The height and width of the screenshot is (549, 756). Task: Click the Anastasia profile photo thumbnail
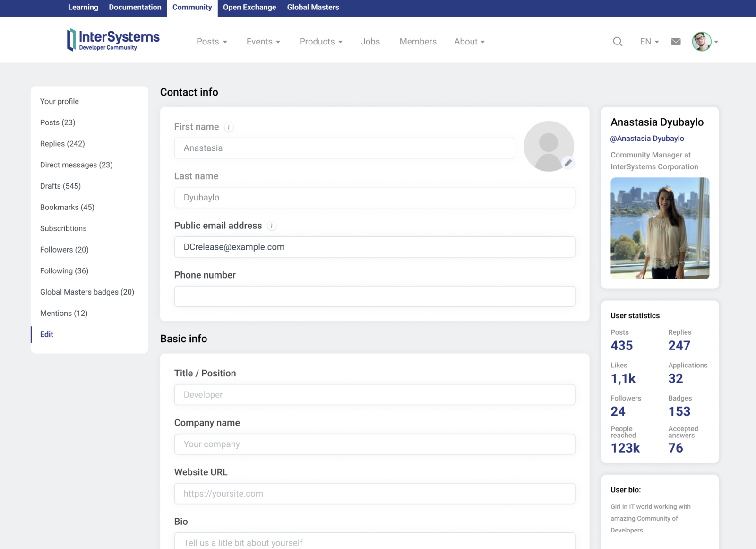coord(660,228)
